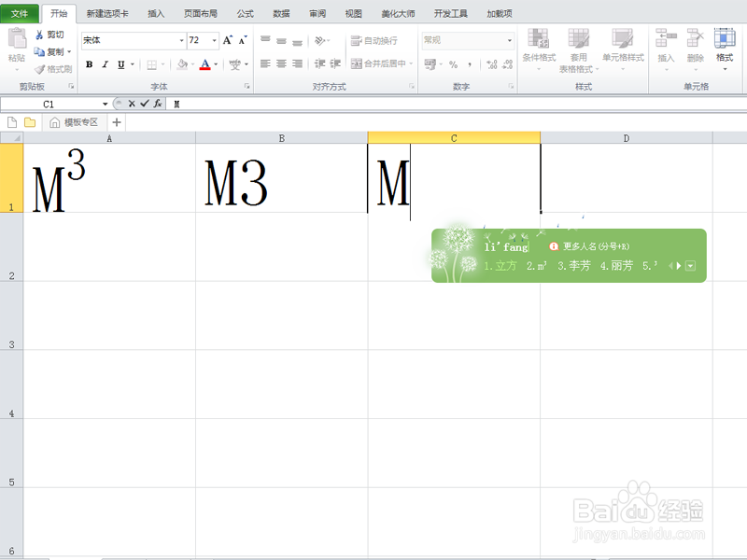Click 合并后居中 merge and center

coord(378,63)
